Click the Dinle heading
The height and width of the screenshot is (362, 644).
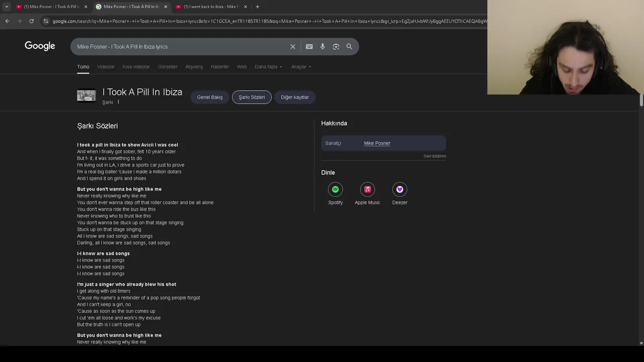point(328,172)
